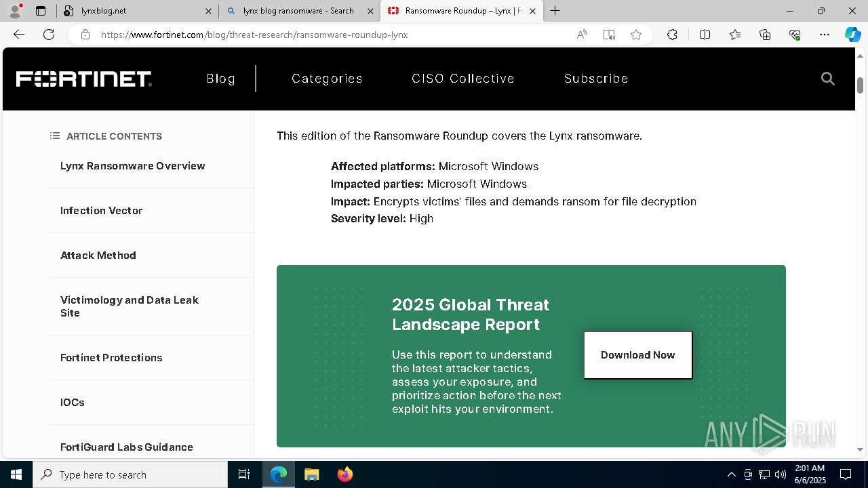Close the lynxblog.net tab
This screenshot has height=488, width=868.
(x=208, y=11)
